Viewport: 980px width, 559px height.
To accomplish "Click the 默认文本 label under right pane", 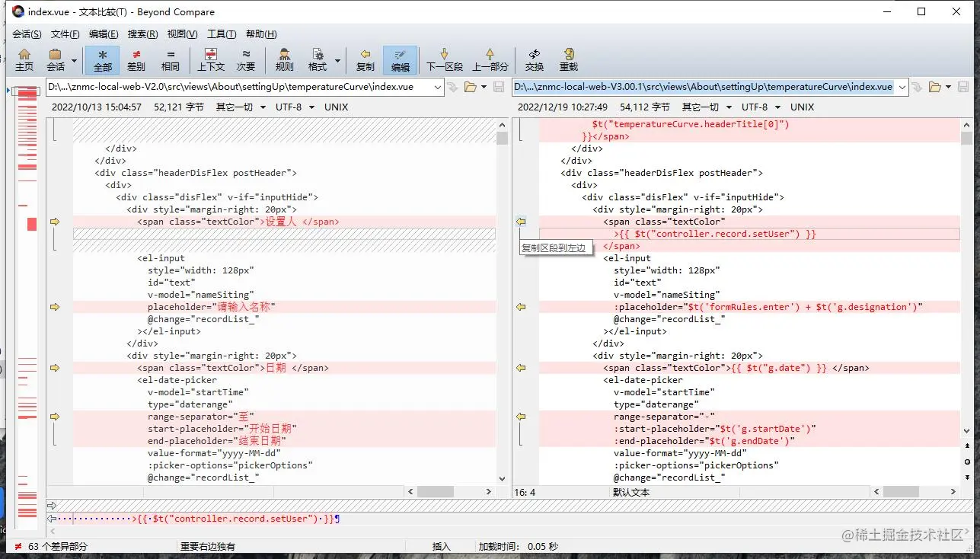I will tap(632, 493).
